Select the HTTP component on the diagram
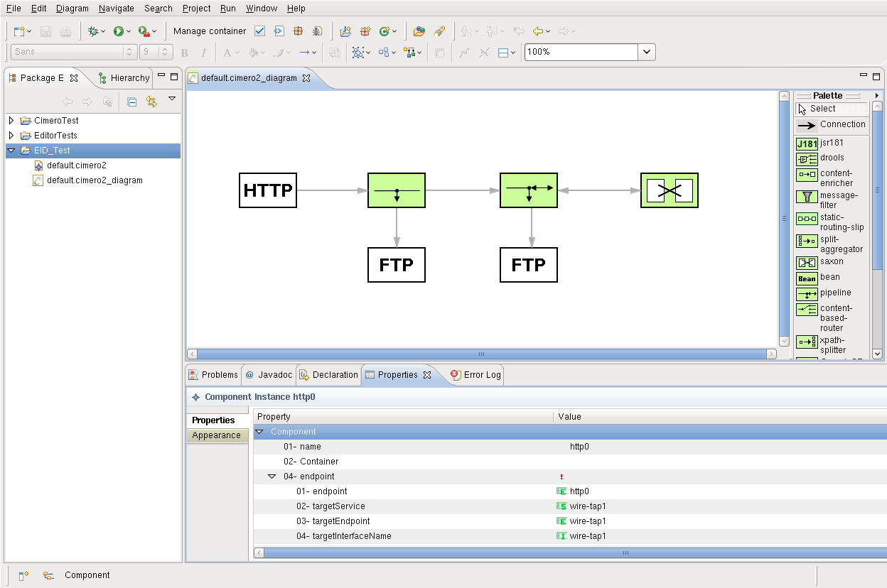 point(268,190)
